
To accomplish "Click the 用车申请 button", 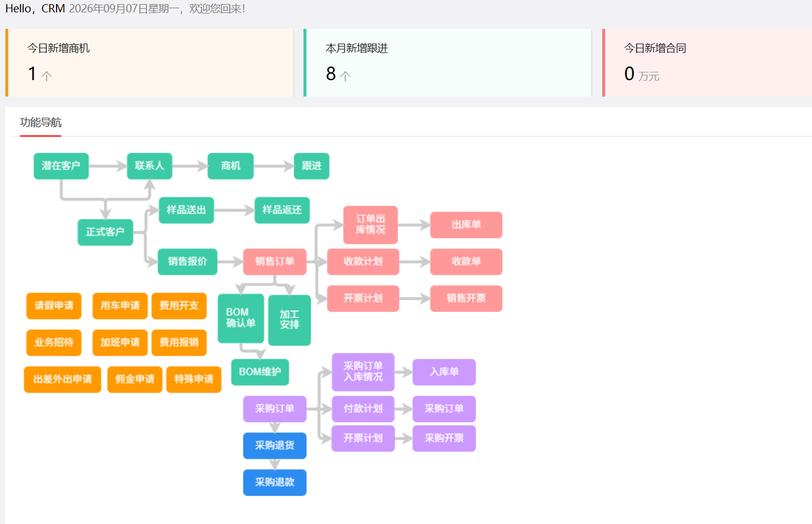I will tap(120, 306).
